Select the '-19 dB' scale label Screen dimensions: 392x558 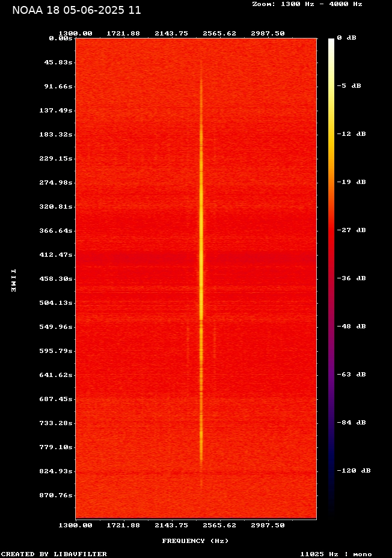(352, 182)
